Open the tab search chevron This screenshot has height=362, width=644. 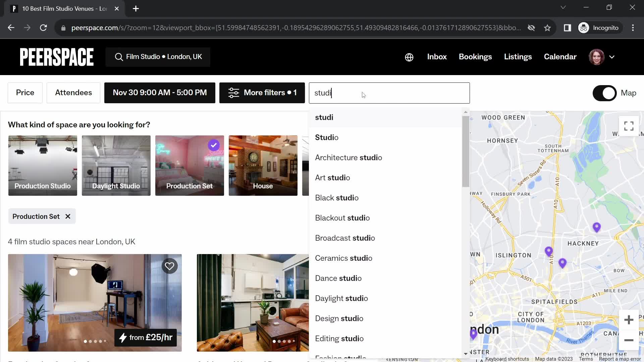(x=563, y=7)
